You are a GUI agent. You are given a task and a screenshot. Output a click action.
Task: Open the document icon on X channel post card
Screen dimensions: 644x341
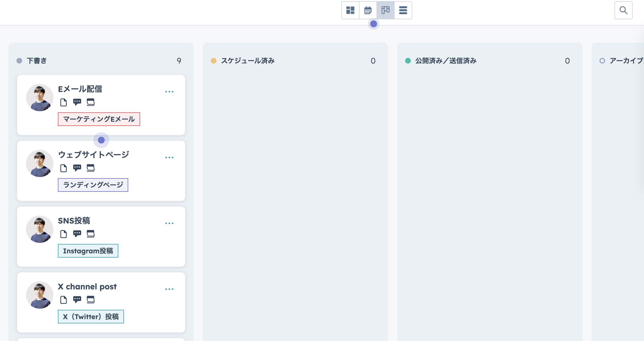(x=64, y=300)
